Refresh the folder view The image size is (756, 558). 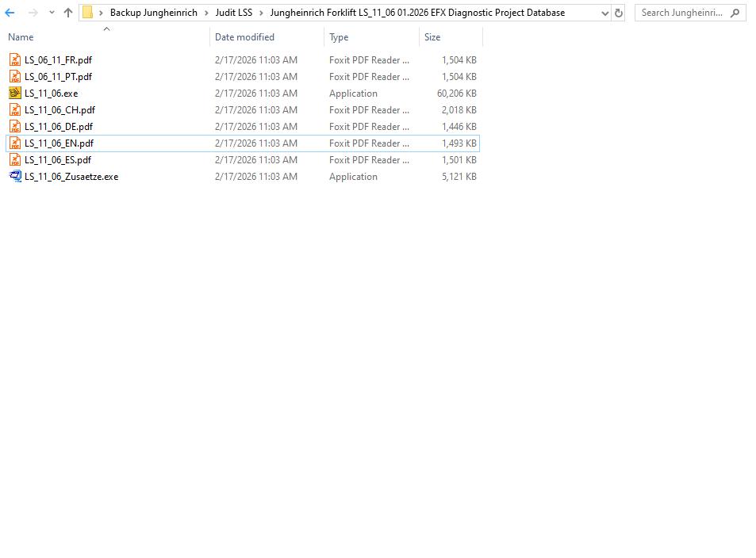618,13
